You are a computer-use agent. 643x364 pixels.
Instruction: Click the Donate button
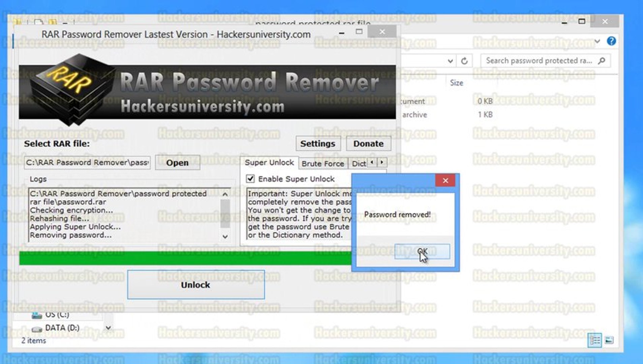368,144
